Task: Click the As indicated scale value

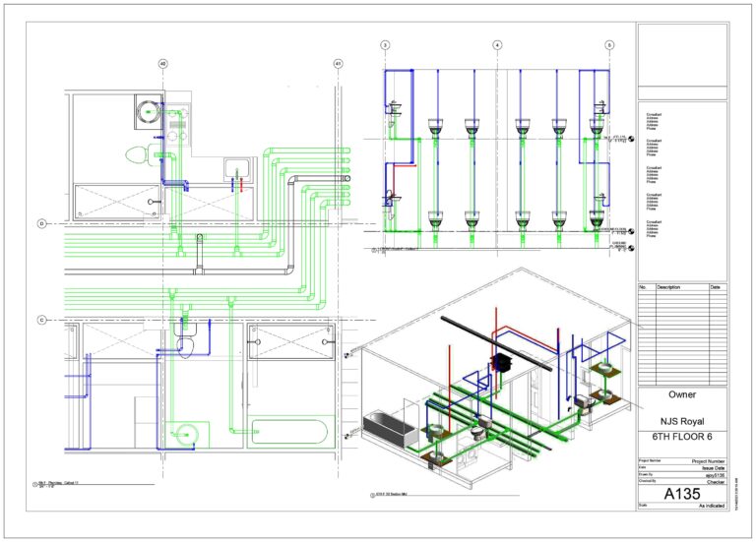Action: (712, 506)
